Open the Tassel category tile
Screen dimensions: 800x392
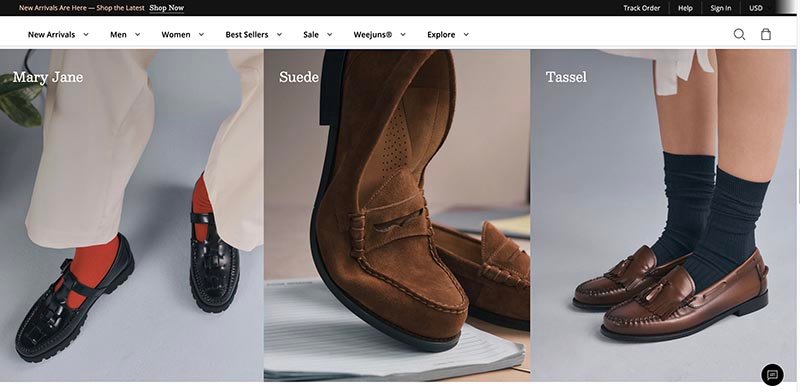[663, 215]
